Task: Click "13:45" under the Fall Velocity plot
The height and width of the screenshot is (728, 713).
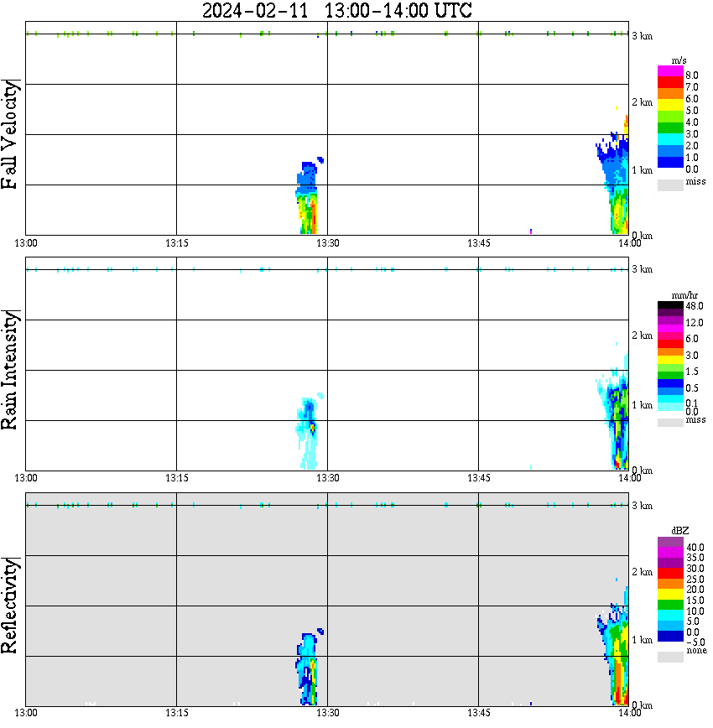Action: (479, 243)
